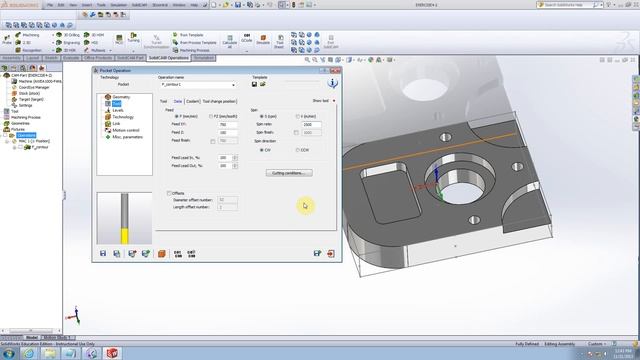
Task: Click the second GCode icon in dialog
Action: 191,253
